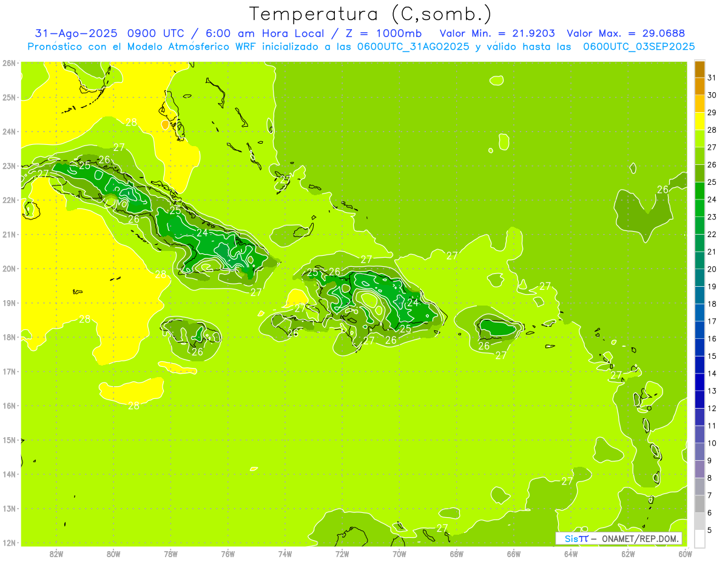Click the '78W' longitude axis label

171,554
